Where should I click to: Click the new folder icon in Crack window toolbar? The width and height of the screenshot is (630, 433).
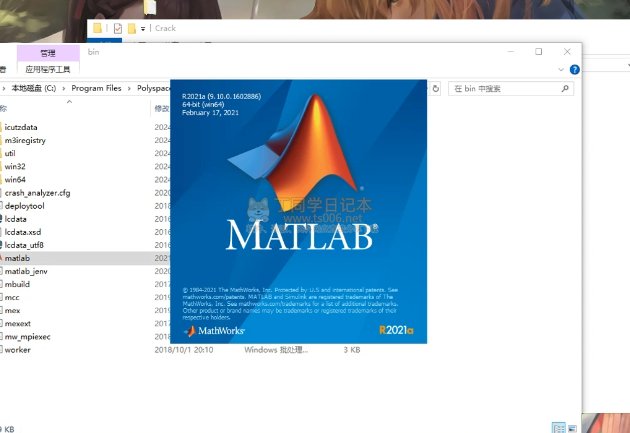(x=131, y=29)
